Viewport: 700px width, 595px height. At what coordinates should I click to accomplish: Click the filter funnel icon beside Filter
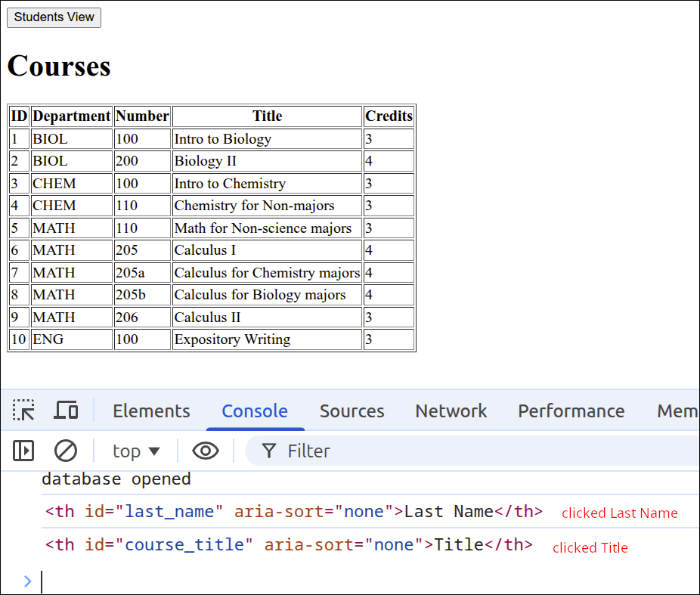(x=268, y=451)
